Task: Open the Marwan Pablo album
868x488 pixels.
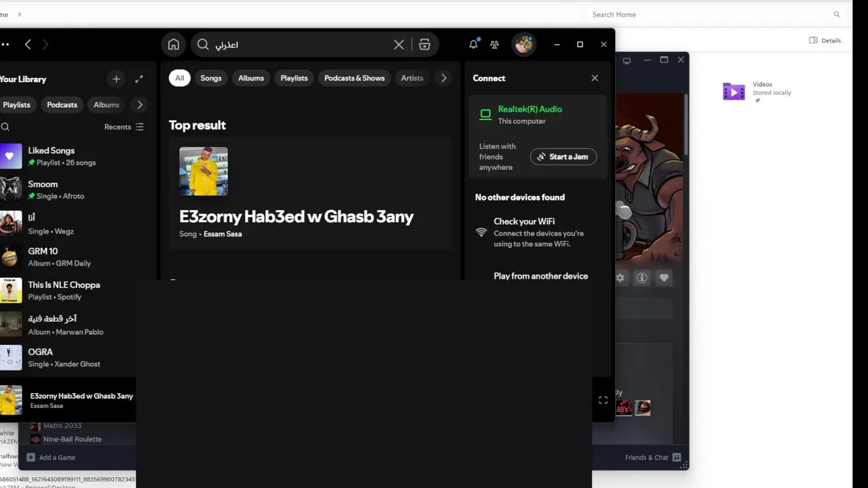Action: pyautogui.click(x=68, y=324)
